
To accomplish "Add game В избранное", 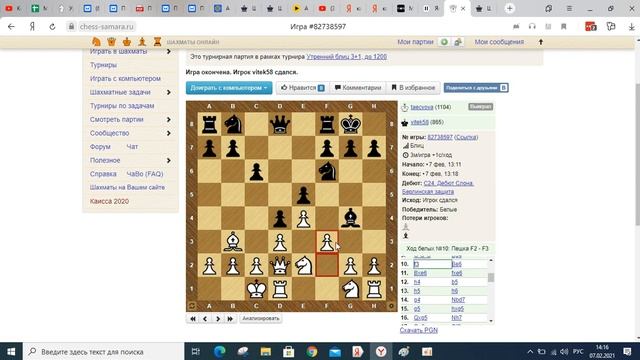I will pos(413,88).
